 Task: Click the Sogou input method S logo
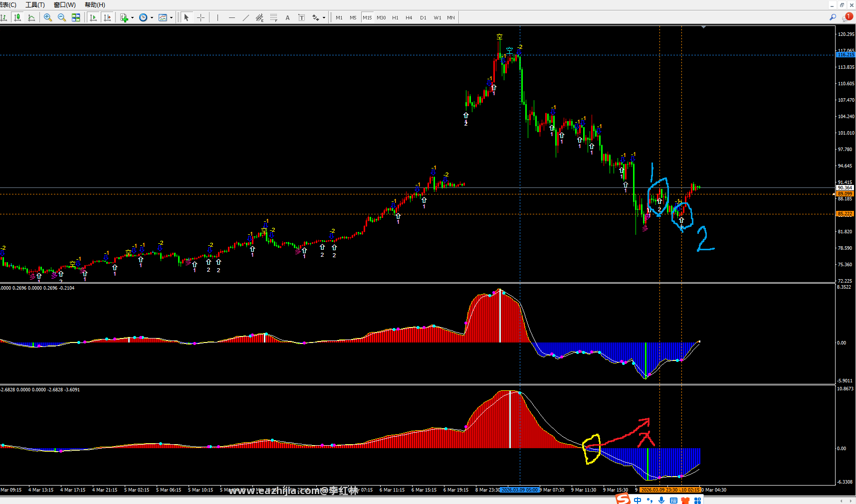623,499
